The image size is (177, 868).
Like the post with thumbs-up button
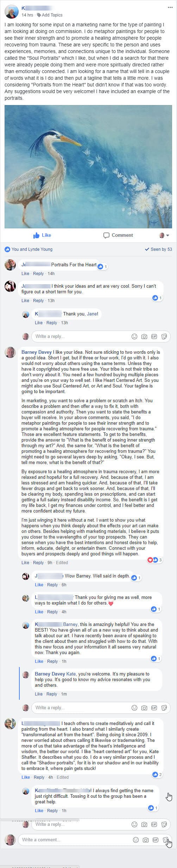[42, 235]
